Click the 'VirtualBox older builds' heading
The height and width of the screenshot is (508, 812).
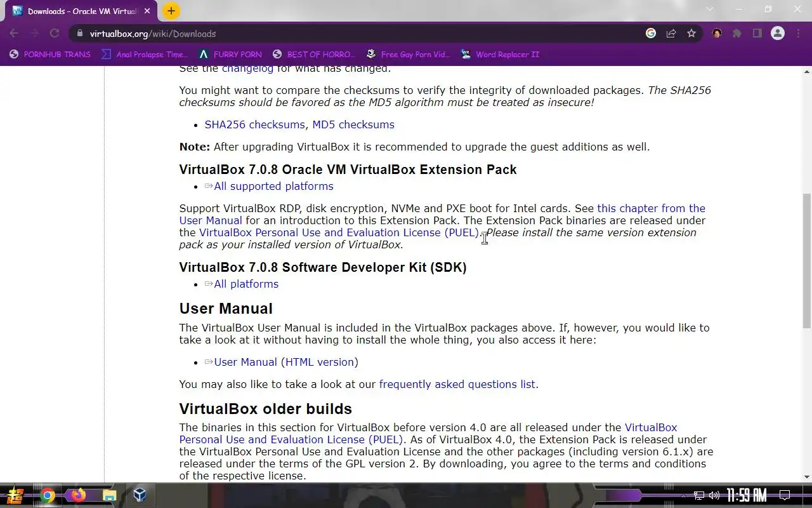click(x=265, y=408)
